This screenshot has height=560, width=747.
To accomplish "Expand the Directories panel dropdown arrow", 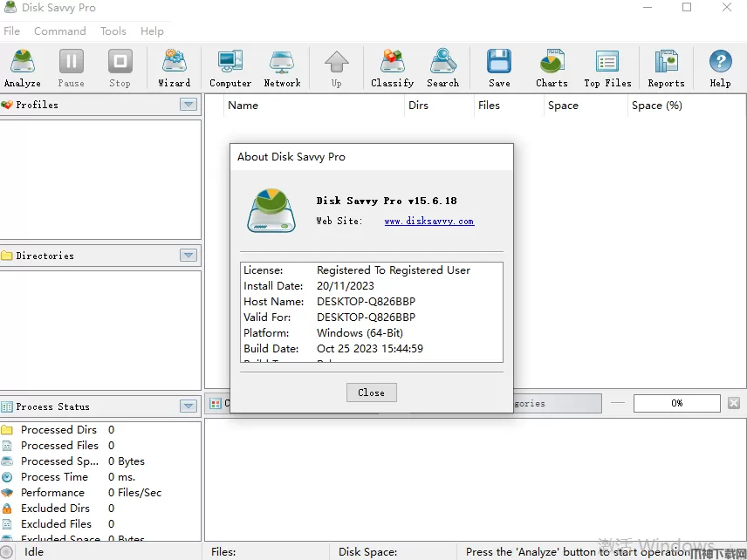I will coord(188,256).
